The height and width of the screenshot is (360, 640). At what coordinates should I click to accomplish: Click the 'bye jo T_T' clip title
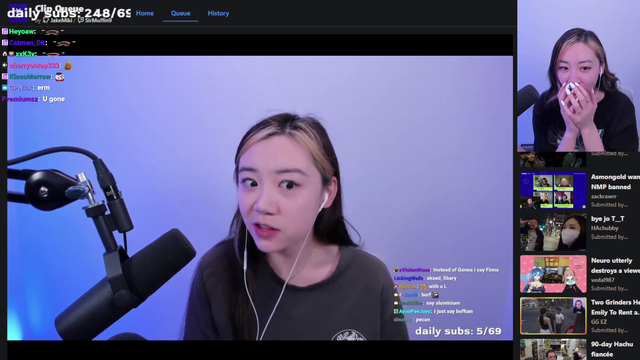click(607, 219)
